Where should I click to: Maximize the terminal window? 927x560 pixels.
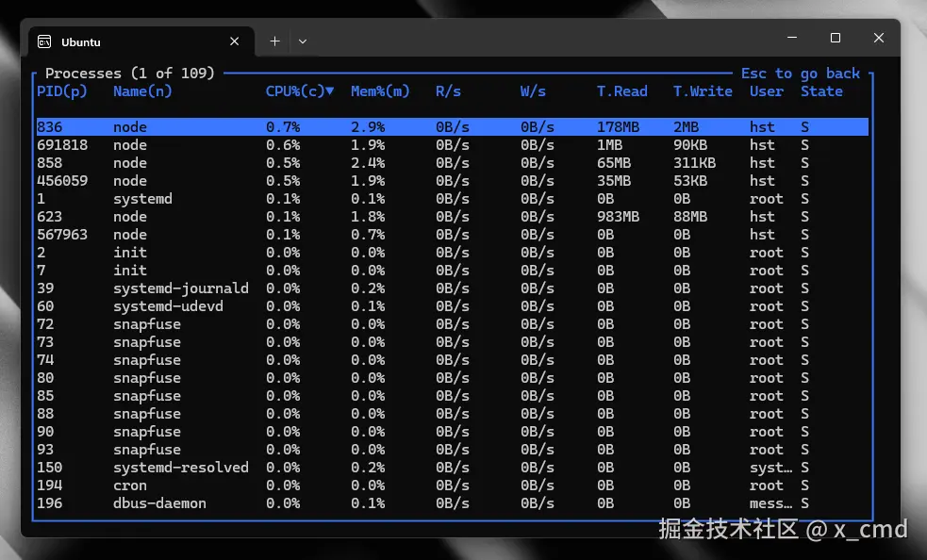tap(836, 38)
